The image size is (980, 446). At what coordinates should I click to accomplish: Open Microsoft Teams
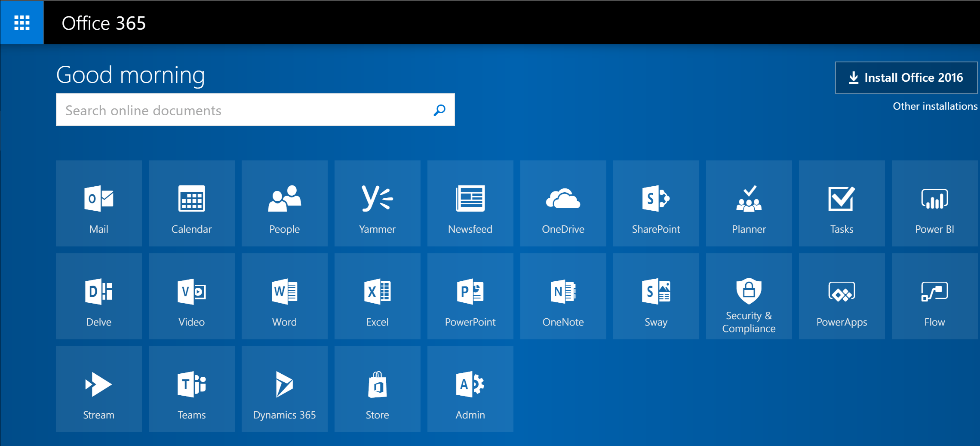[191, 389]
